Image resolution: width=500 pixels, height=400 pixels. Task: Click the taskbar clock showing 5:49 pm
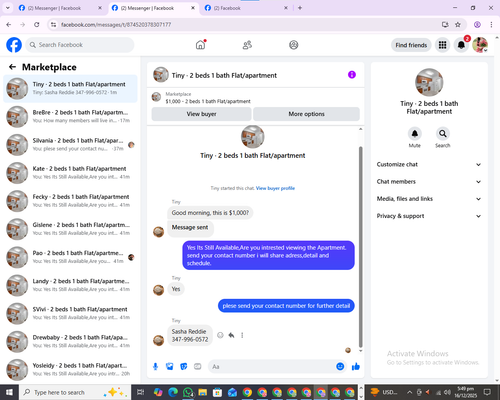click(466, 392)
